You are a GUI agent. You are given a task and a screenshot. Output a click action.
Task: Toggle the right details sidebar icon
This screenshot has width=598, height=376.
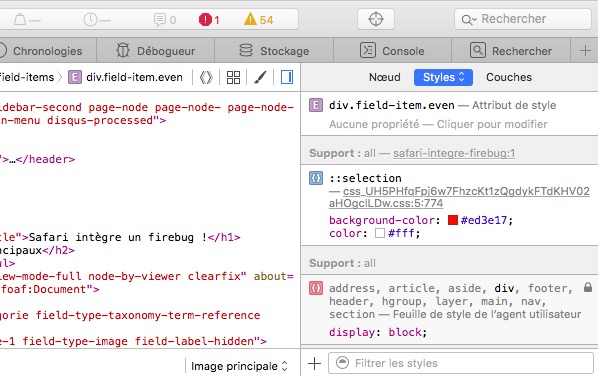point(287,77)
